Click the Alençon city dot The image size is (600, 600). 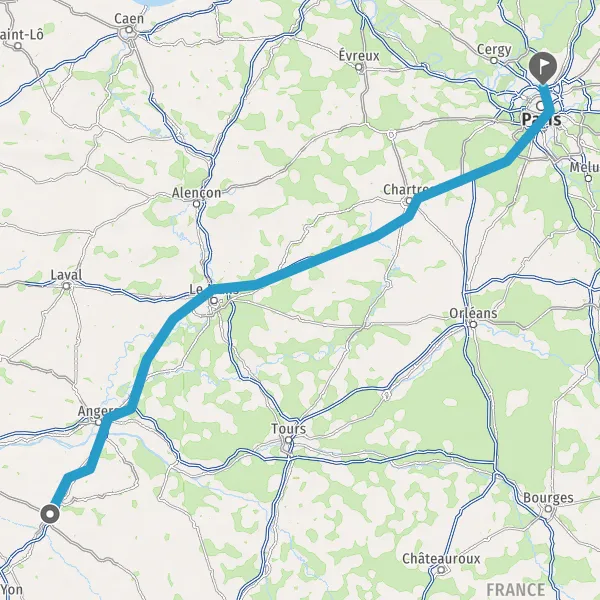196,204
